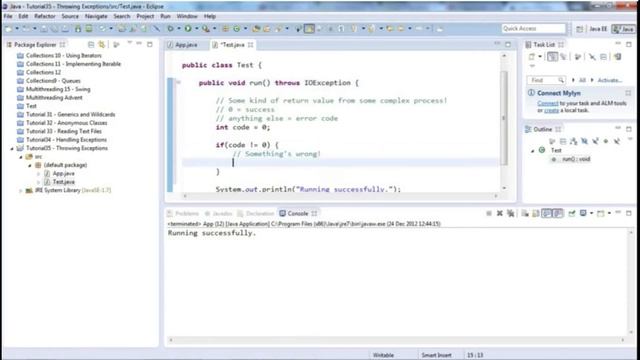Click 'Smart Insert' in the status bar
This screenshot has width=640, height=360.
tap(436, 355)
